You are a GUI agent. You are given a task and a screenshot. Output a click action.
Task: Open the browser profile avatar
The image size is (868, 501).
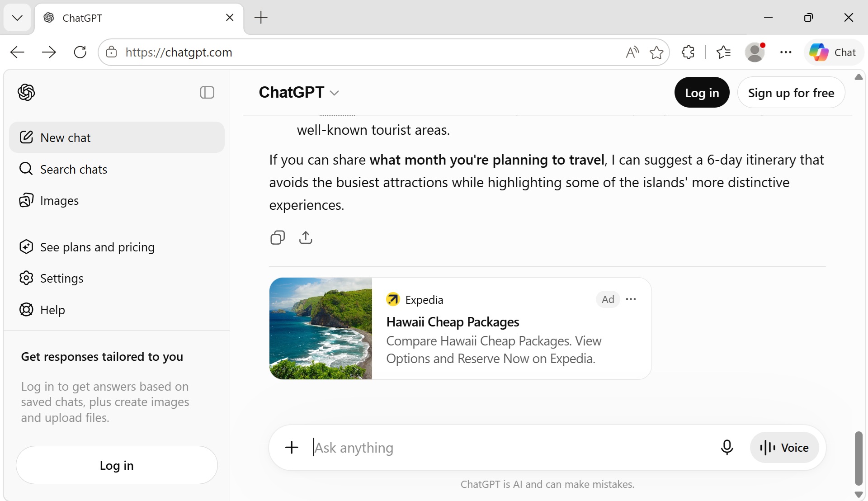pyautogui.click(x=755, y=52)
